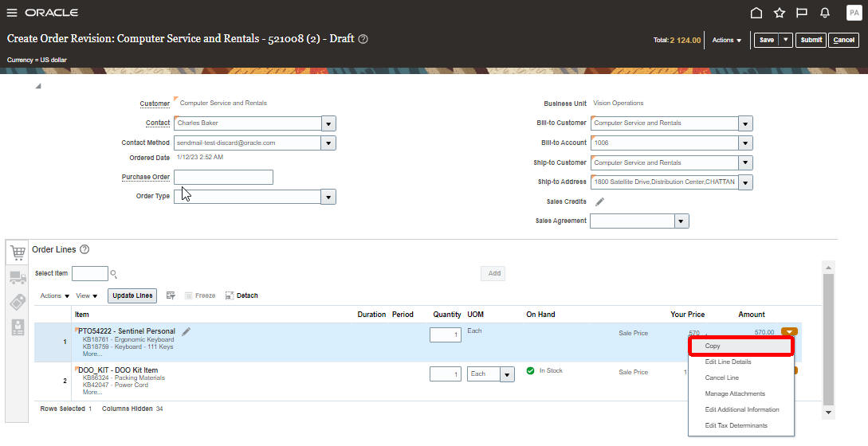
Task: Click into Purchase Order input field
Action: [224, 177]
